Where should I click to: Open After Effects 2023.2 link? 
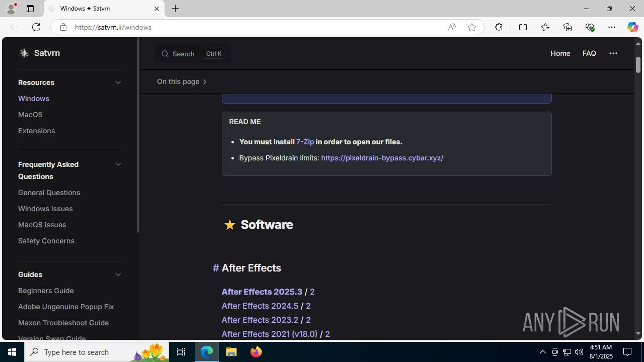pos(260,320)
